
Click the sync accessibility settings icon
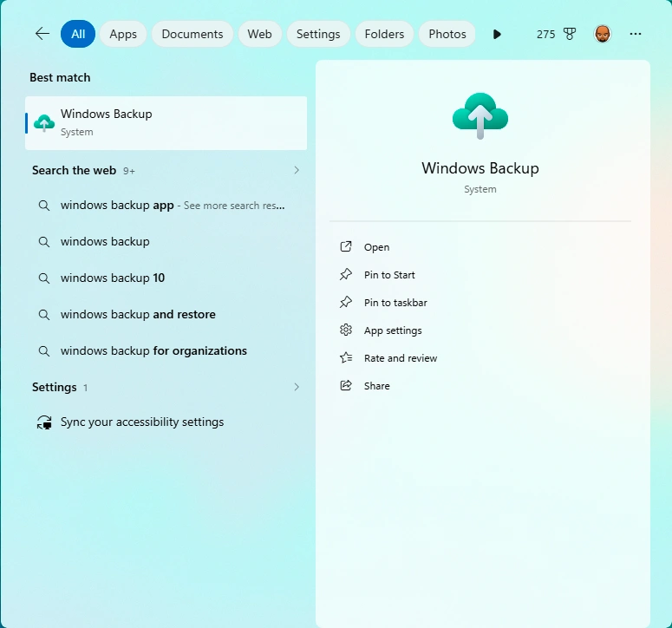pyautogui.click(x=44, y=422)
